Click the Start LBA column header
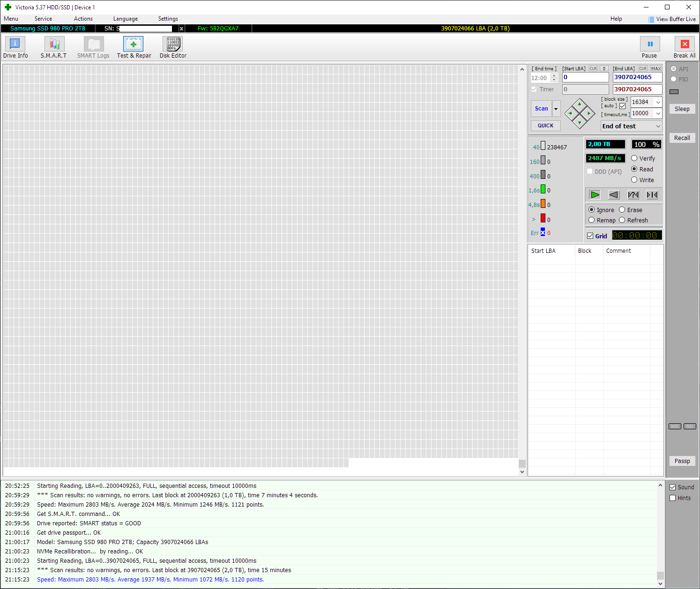This screenshot has height=589, width=700. pyautogui.click(x=551, y=251)
